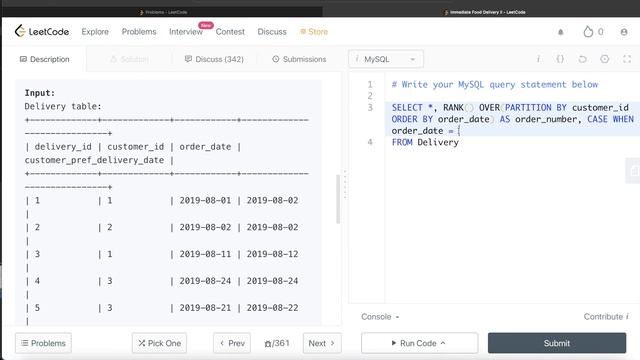The image size is (640, 360).
Task: Click Contribute link
Action: click(x=603, y=316)
